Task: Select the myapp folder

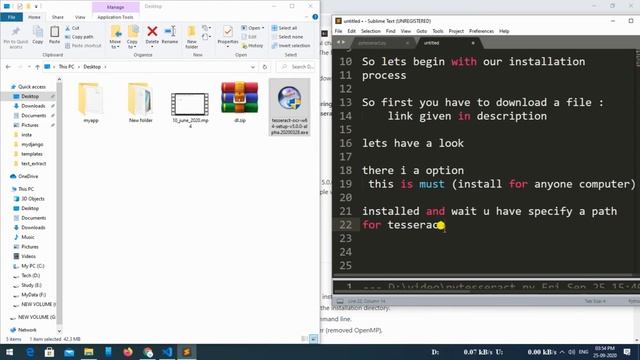Action: tap(91, 102)
